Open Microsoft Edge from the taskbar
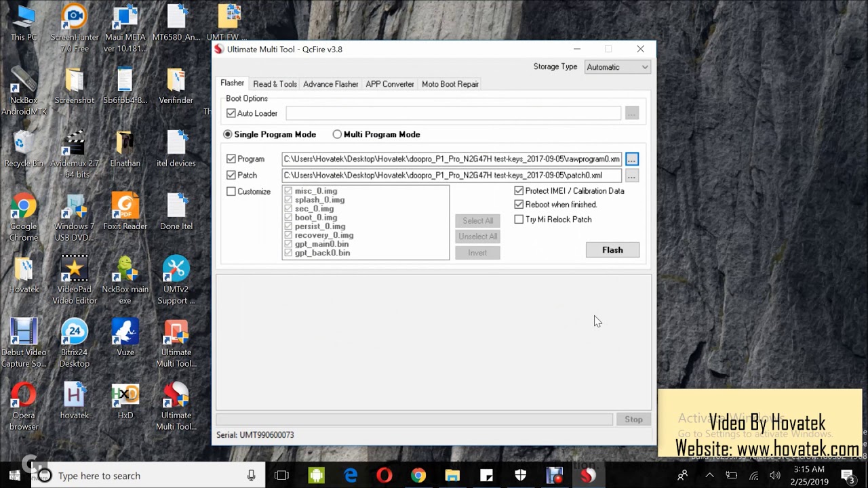Image resolution: width=868 pixels, height=488 pixels. click(x=351, y=476)
